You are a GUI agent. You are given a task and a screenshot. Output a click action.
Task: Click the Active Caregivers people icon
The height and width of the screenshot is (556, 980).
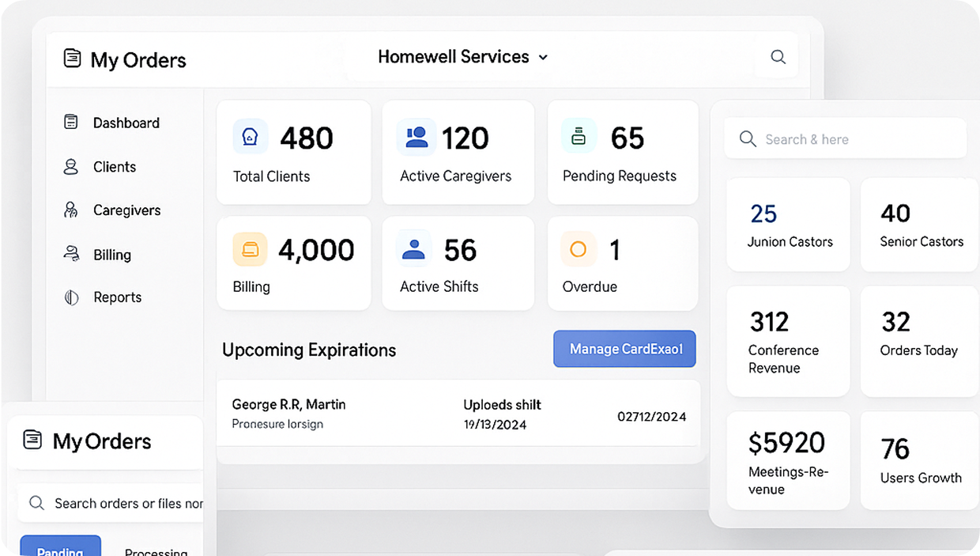pyautogui.click(x=416, y=138)
